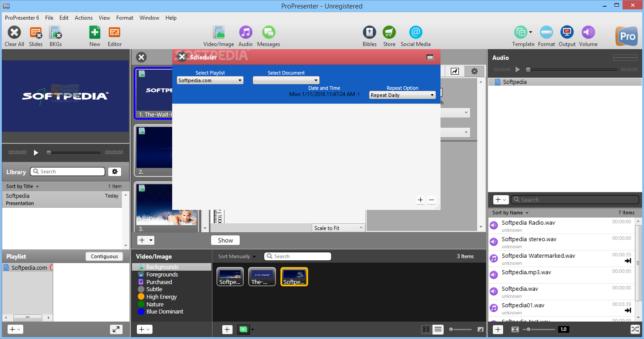
Task: Open the Audio bin icon
Action: 246,33
